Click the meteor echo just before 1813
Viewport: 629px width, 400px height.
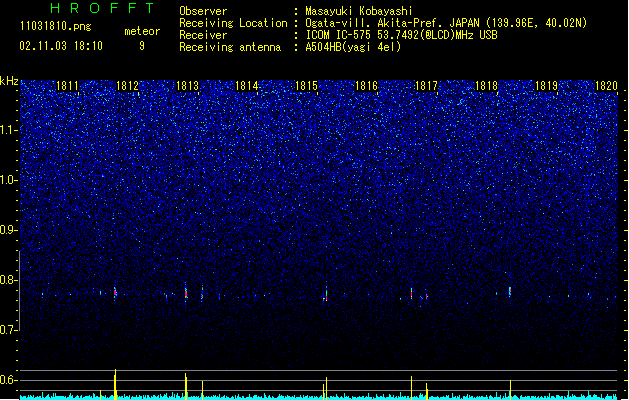(186, 292)
